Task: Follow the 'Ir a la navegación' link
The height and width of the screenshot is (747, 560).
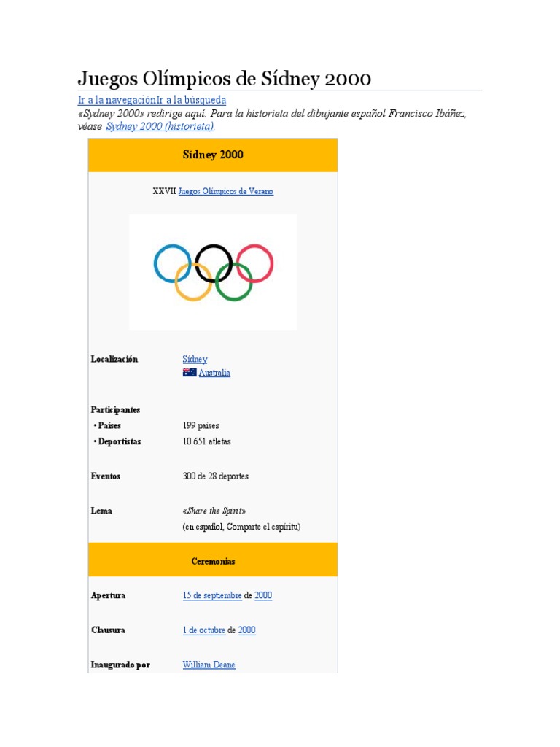Action: [x=117, y=100]
